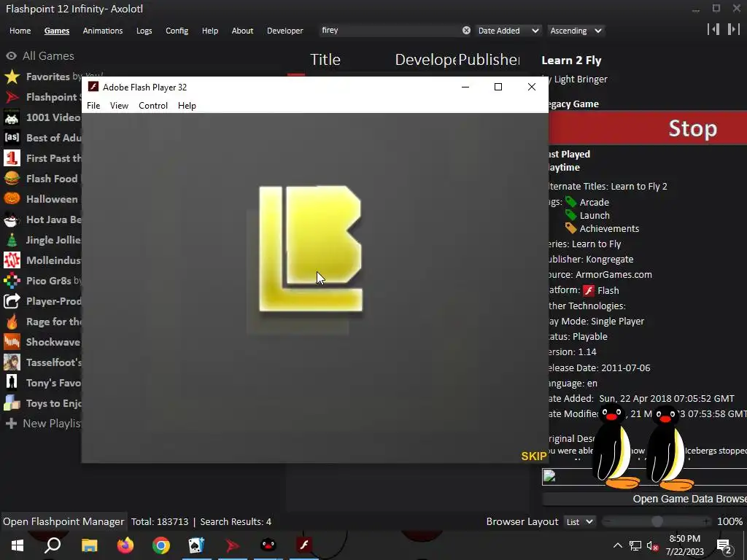
Task: Sort list by Publisher column header
Action: (x=489, y=60)
